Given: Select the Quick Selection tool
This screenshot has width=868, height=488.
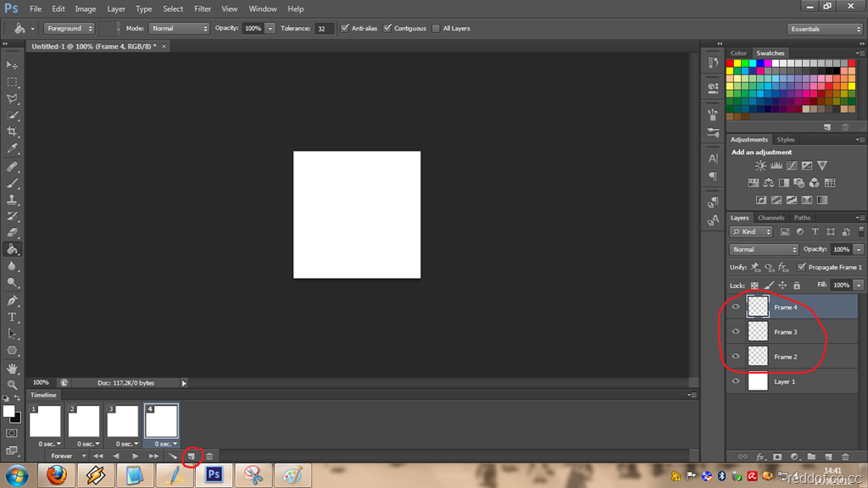Looking at the screenshot, I should [x=12, y=115].
